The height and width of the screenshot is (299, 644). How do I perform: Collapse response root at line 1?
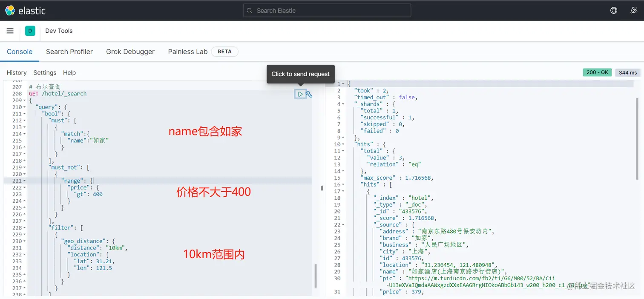point(343,84)
